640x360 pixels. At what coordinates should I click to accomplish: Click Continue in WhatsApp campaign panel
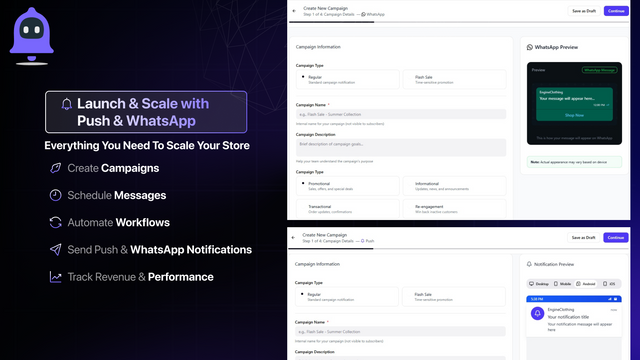coord(616,11)
